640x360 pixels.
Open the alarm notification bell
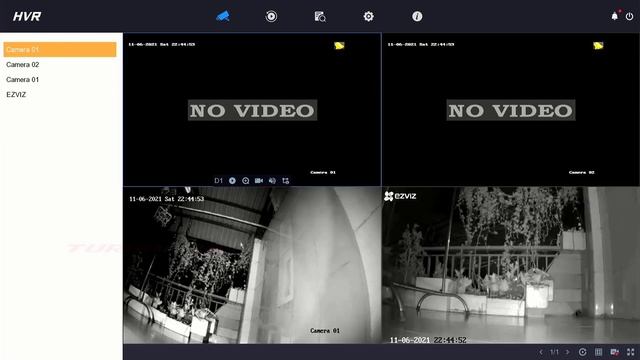click(615, 16)
